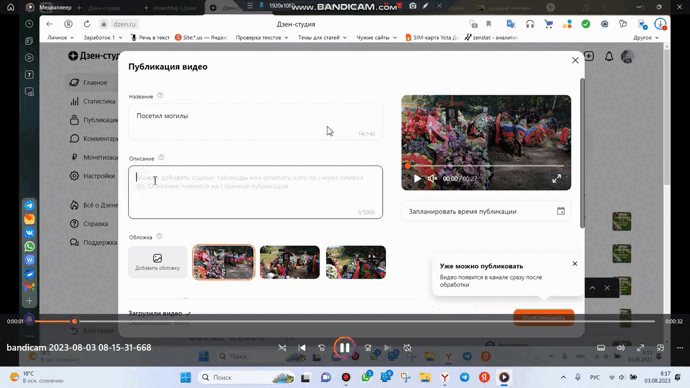Show hidden system tray icons
The height and width of the screenshot is (388, 690).
(x=563, y=377)
